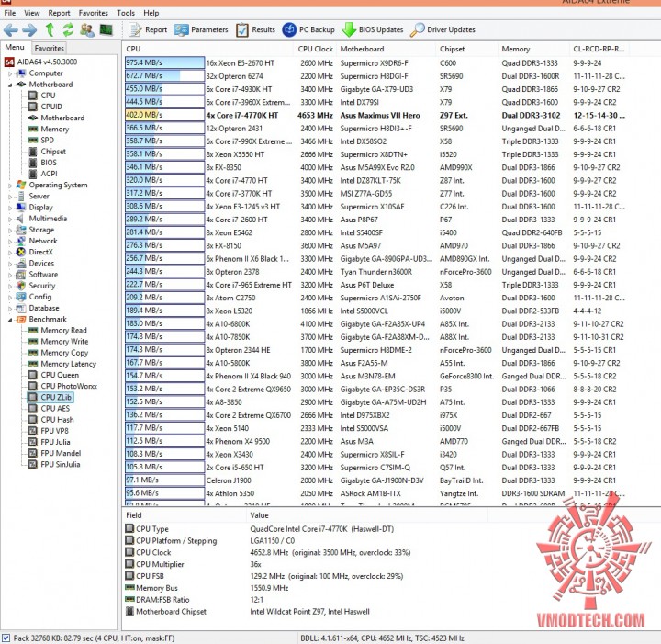The height and width of the screenshot is (644, 661).
Task: Click the Devices icon in the tree
Action: pos(21,263)
